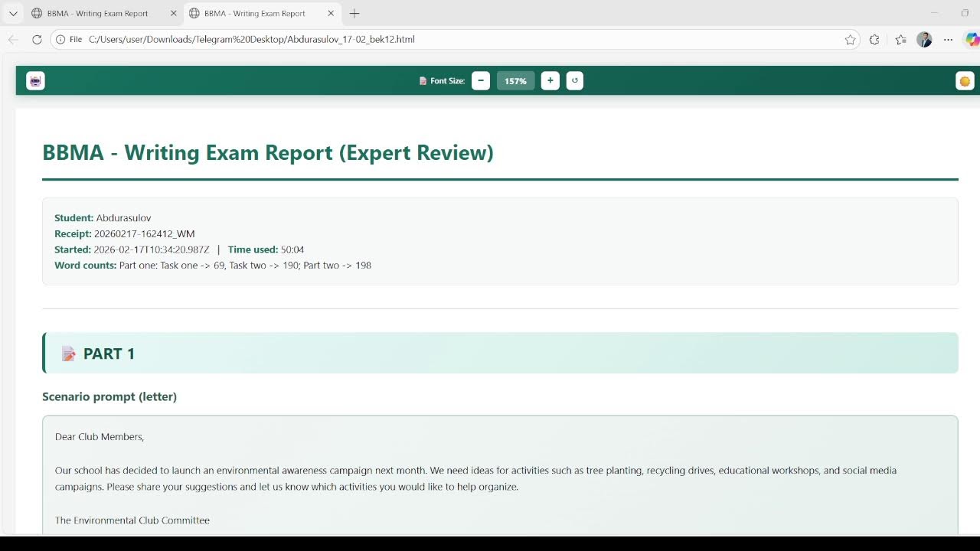The width and height of the screenshot is (980, 551).
Task: Increase font size with plus button
Action: [550, 80]
